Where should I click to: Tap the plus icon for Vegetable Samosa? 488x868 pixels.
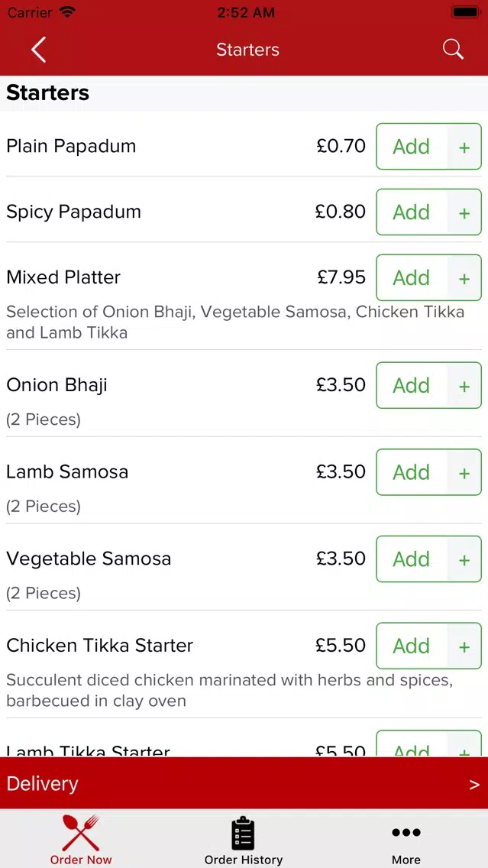click(464, 559)
